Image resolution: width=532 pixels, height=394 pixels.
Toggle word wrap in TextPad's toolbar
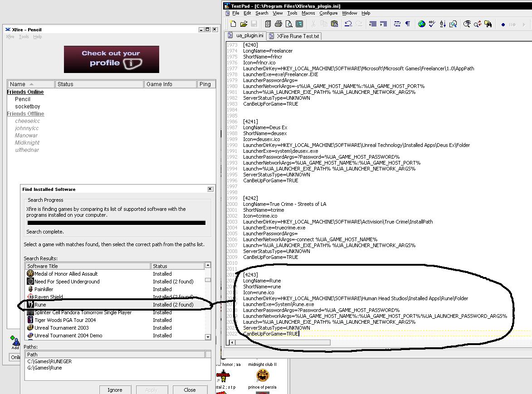pos(397,24)
